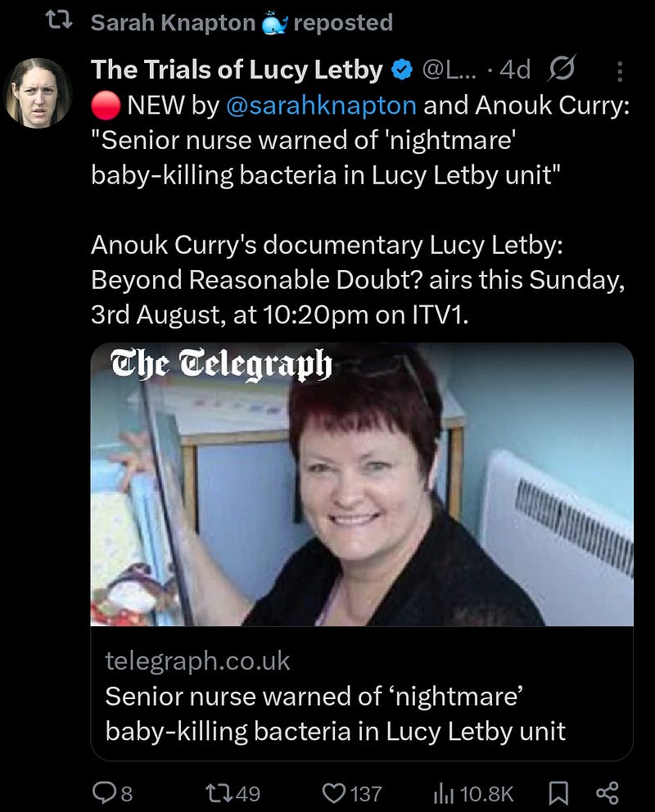Open the reply comment icon
This screenshot has height=812, width=655.
click(x=103, y=793)
